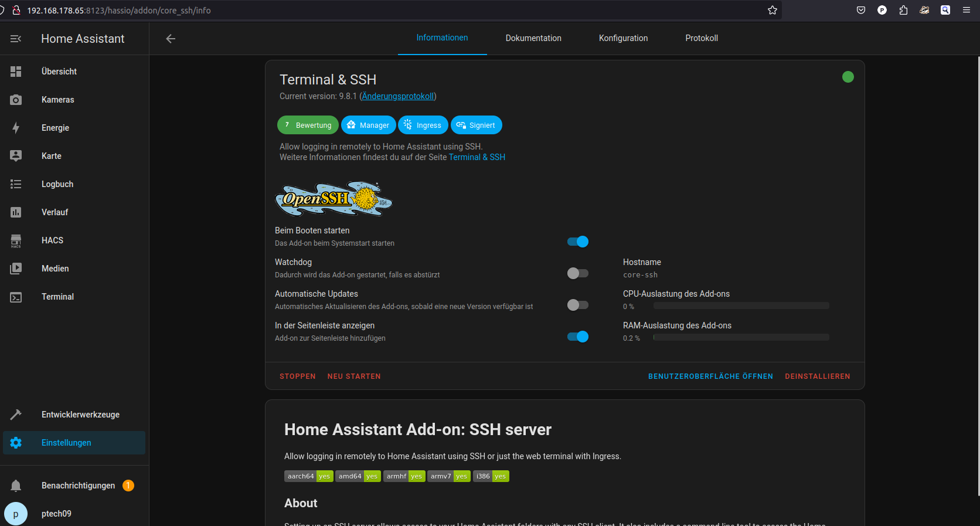Open the Änderungsprotokoll link
980x526 pixels.
coord(398,96)
